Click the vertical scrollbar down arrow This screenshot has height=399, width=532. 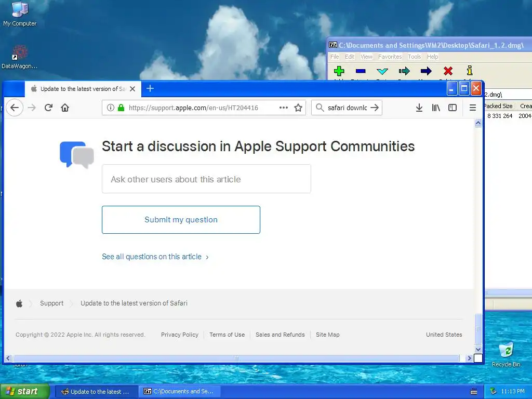tap(478, 349)
